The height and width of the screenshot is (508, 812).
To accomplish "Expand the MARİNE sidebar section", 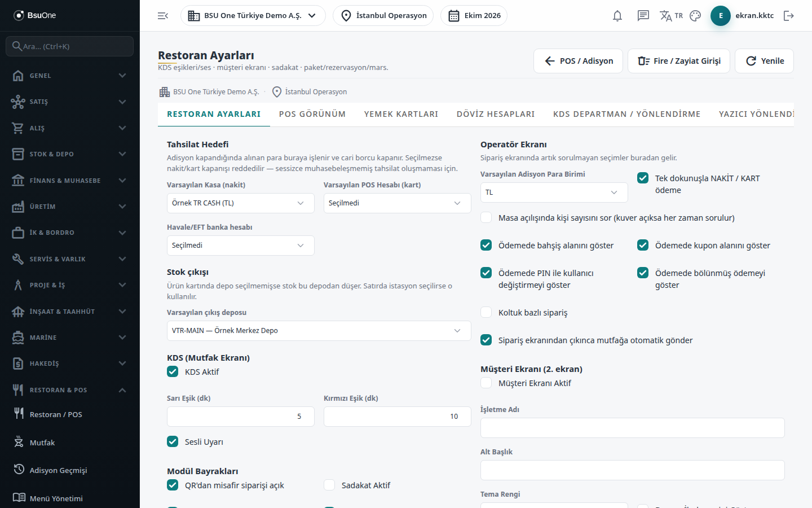I will click(x=70, y=338).
